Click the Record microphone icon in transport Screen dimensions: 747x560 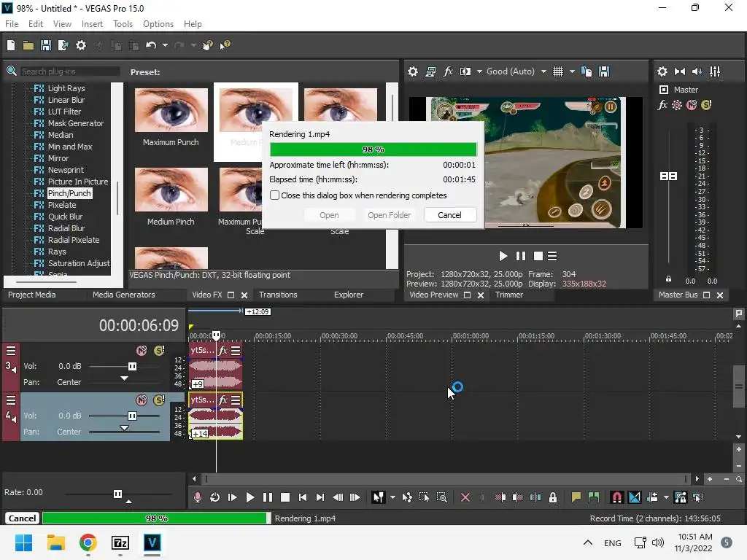click(197, 497)
